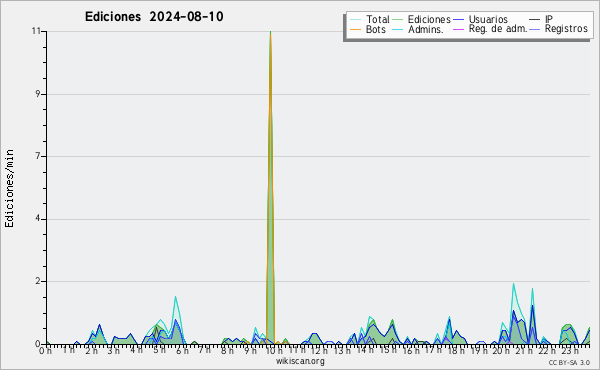
Task: Click the chart title 'Ediciones 2024-08-10'
Action: click(154, 17)
